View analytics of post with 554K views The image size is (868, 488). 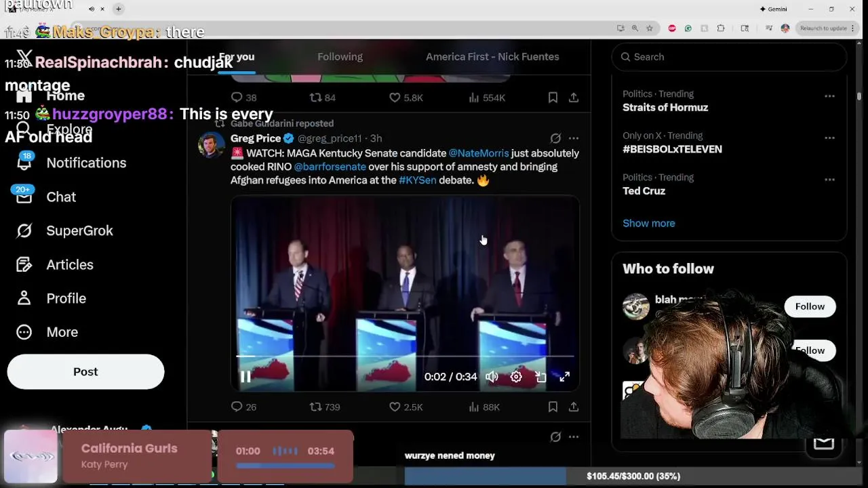486,98
